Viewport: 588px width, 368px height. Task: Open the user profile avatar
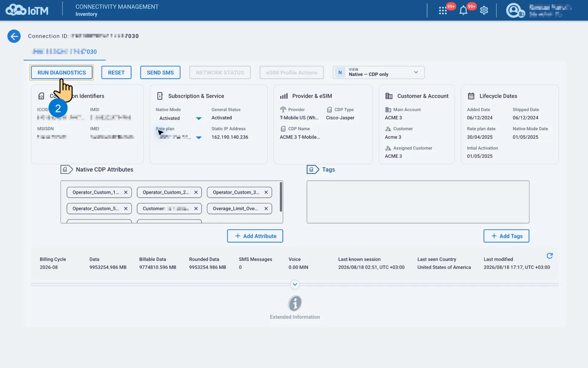click(x=515, y=10)
